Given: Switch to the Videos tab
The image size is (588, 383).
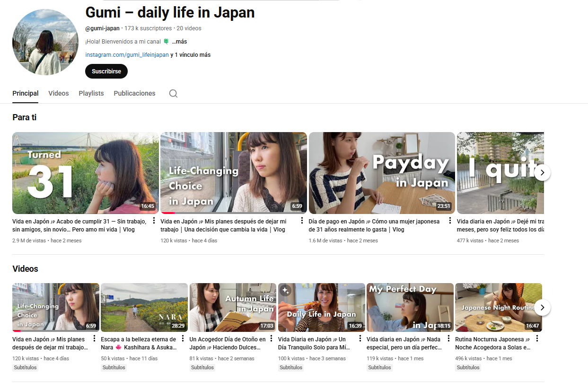Looking at the screenshot, I should (x=59, y=93).
